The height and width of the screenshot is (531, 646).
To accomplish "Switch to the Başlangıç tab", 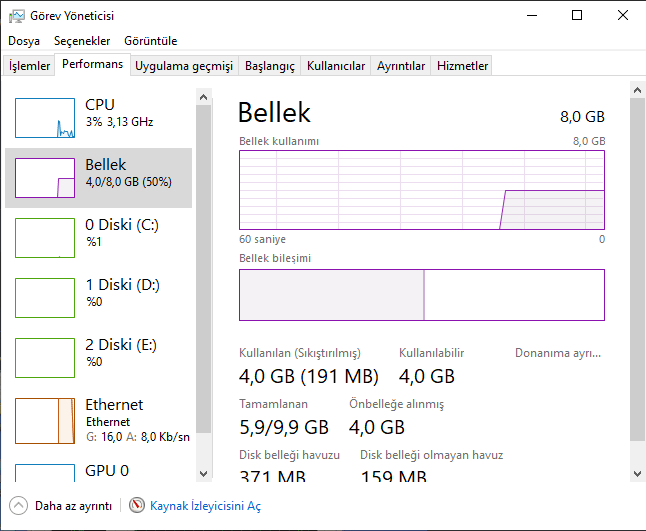I will (x=270, y=66).
